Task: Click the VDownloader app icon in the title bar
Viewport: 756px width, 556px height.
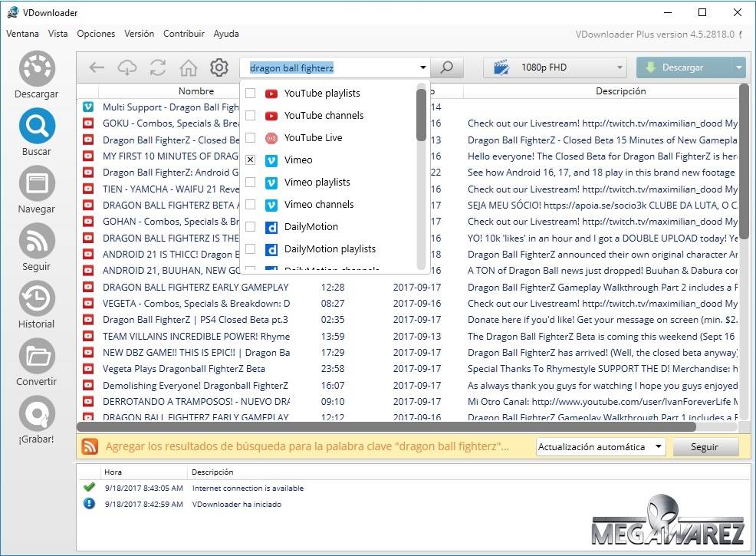Action: tap(12, 12)
